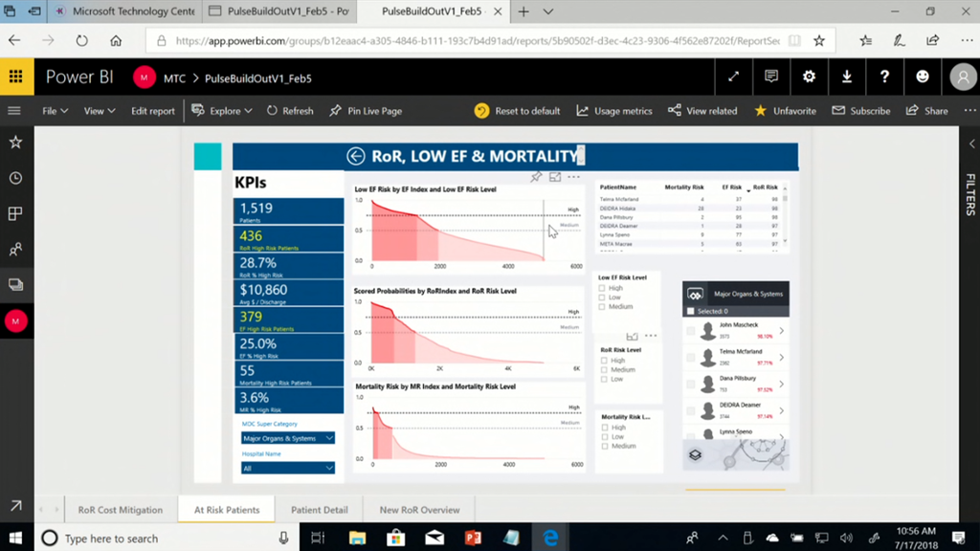Expand Telma Mcfarland patient card arrow
The width and height of the screenshot is (980, 551).
click(x=781, y=358)
